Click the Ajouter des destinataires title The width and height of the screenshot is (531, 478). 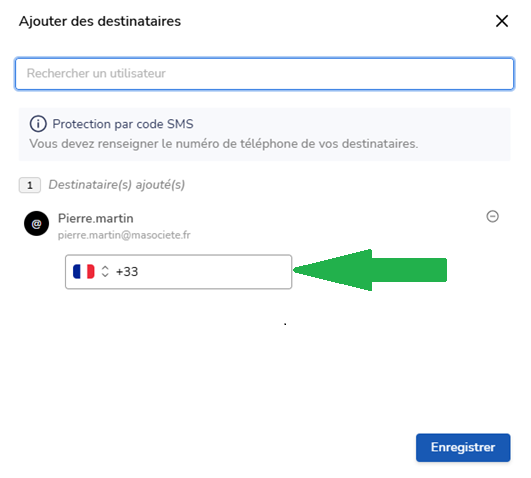(100, 21)
